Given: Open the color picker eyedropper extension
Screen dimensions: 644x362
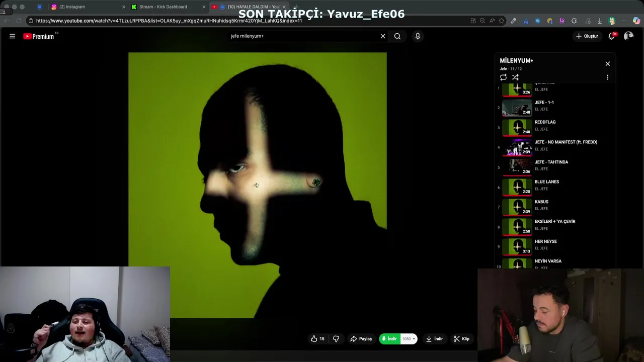Looking at the screenshot, I should 514,21.
